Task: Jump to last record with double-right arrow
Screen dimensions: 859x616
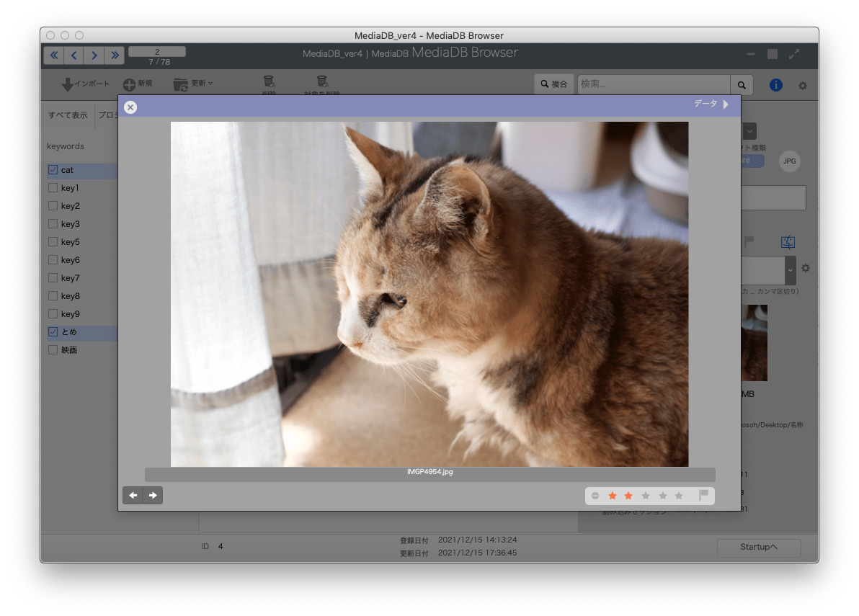Action: click(x=115, y=55)
